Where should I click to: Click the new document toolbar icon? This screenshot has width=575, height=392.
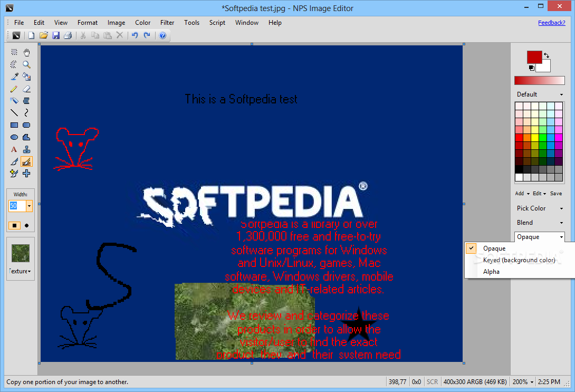click(x=32, y=35)
